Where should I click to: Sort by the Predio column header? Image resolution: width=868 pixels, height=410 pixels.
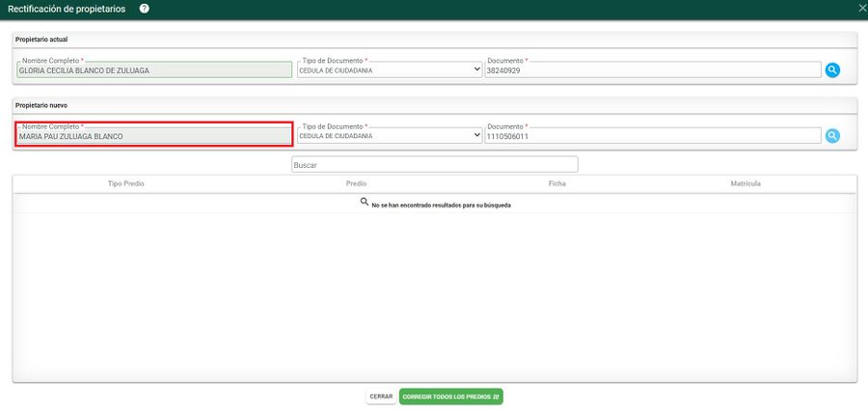pyautogui.click(x=356, y=183)
